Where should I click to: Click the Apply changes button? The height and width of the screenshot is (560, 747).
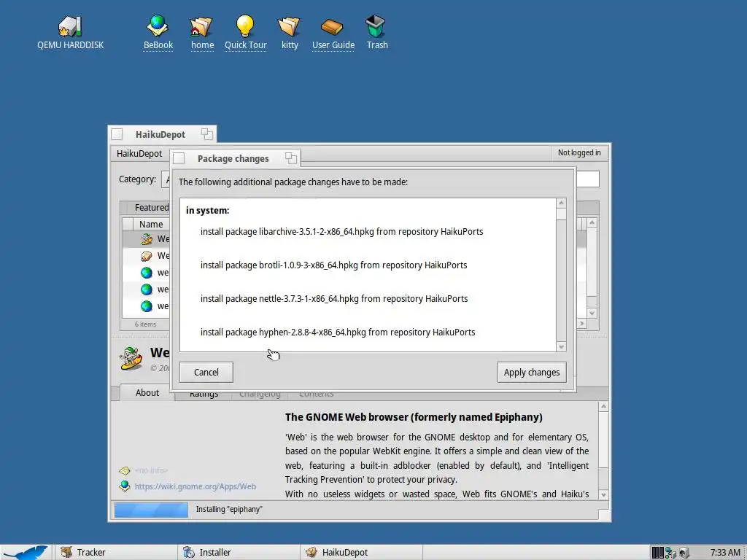click(x=532, y=373)
